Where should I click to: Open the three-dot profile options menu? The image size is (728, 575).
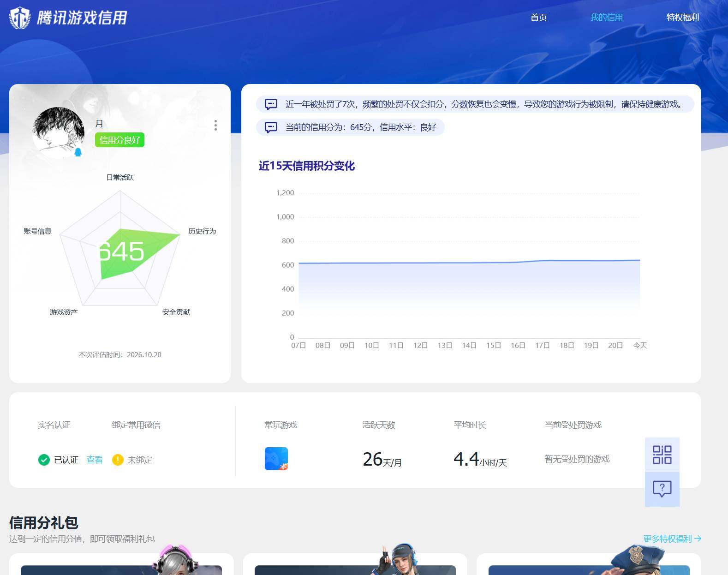(215, 126)
